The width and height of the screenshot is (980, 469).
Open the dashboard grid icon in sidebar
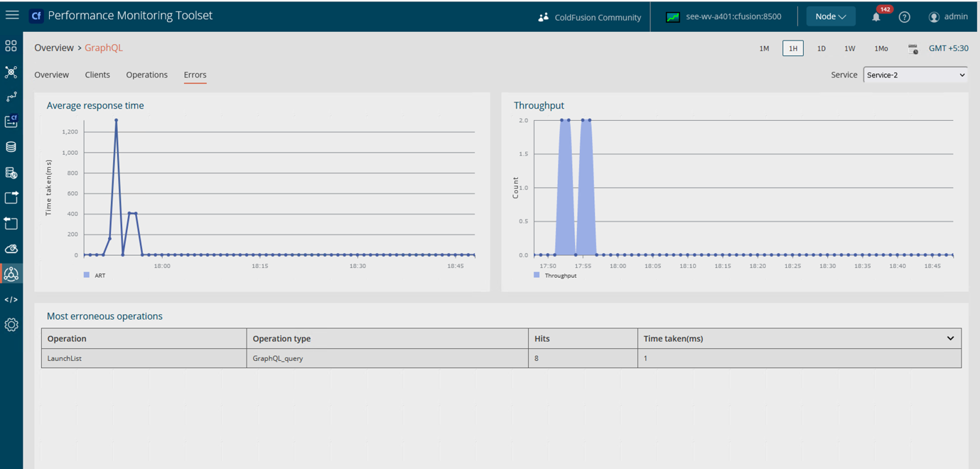[11, 46]
